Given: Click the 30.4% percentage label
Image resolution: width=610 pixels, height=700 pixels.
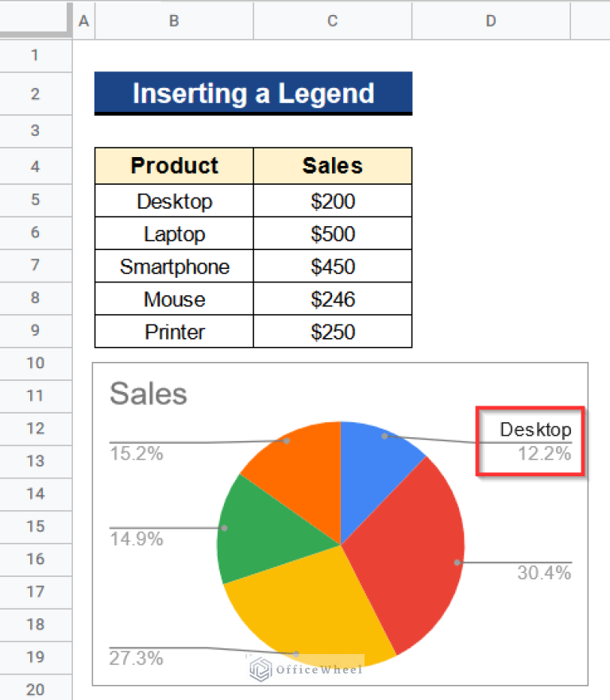Looking at the screenshot, I should (546, 572).
